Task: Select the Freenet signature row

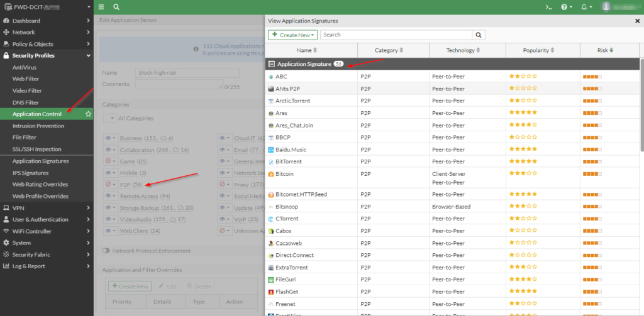Action: (452, 304)
